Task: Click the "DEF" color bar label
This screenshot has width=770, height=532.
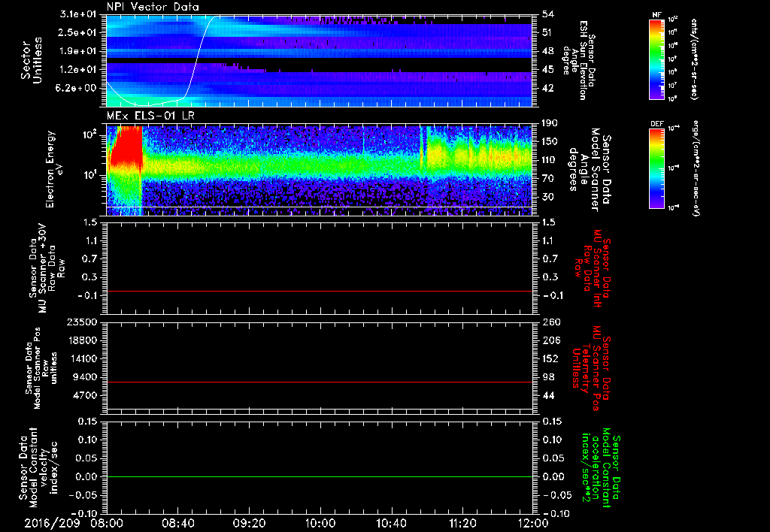Action: pyautogui.click(x=656, y=124)
